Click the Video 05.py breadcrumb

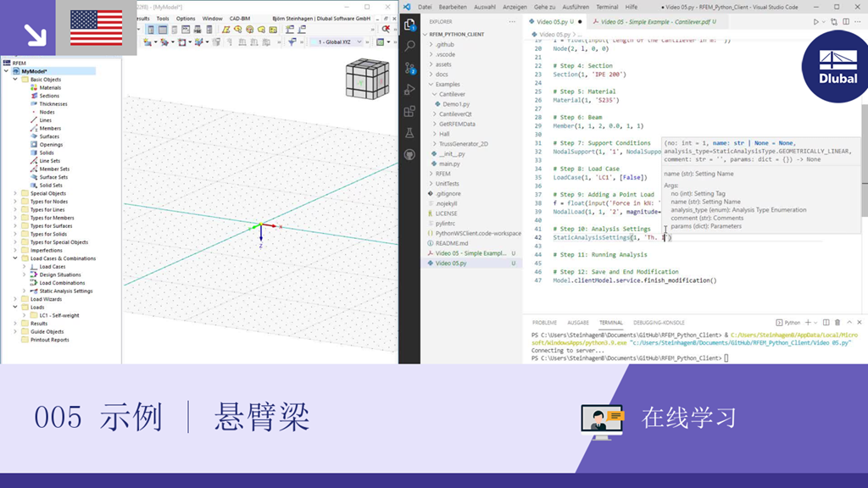(x=554, y=34)
